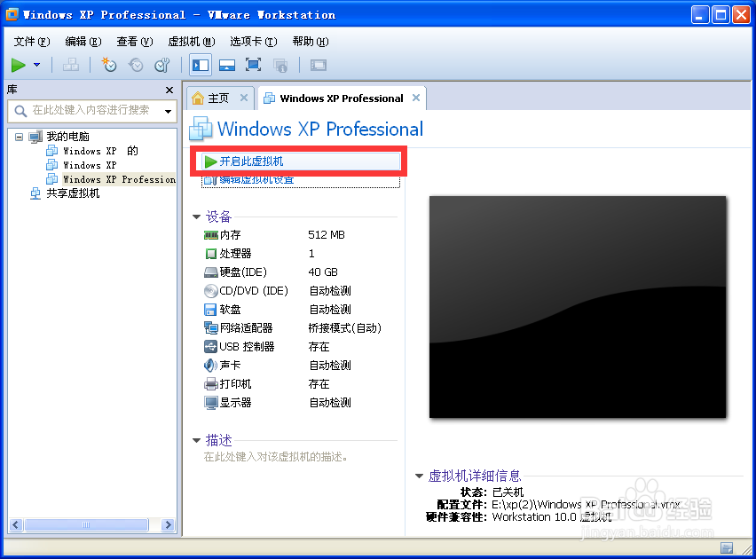Close the Windows XP Professional tab

(x=416, y=98)
